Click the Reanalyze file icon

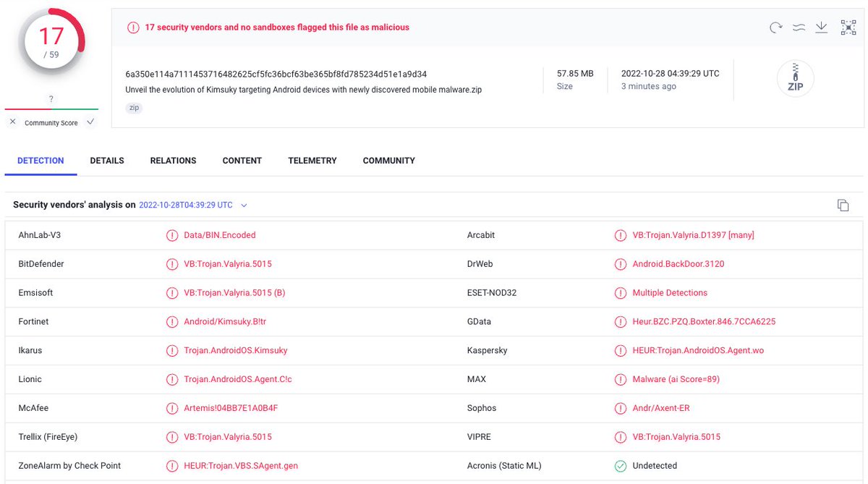click(x=775, y=27)
